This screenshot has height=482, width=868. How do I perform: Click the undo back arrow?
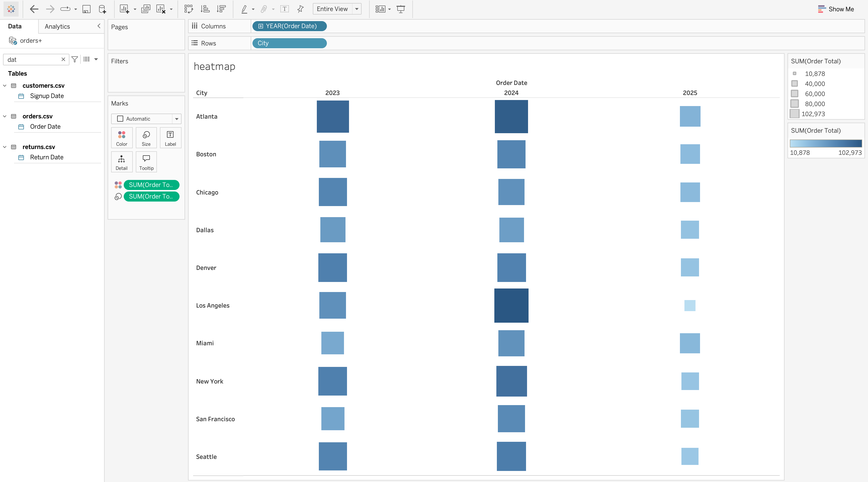pyautogui.click(x=34, y=9)
